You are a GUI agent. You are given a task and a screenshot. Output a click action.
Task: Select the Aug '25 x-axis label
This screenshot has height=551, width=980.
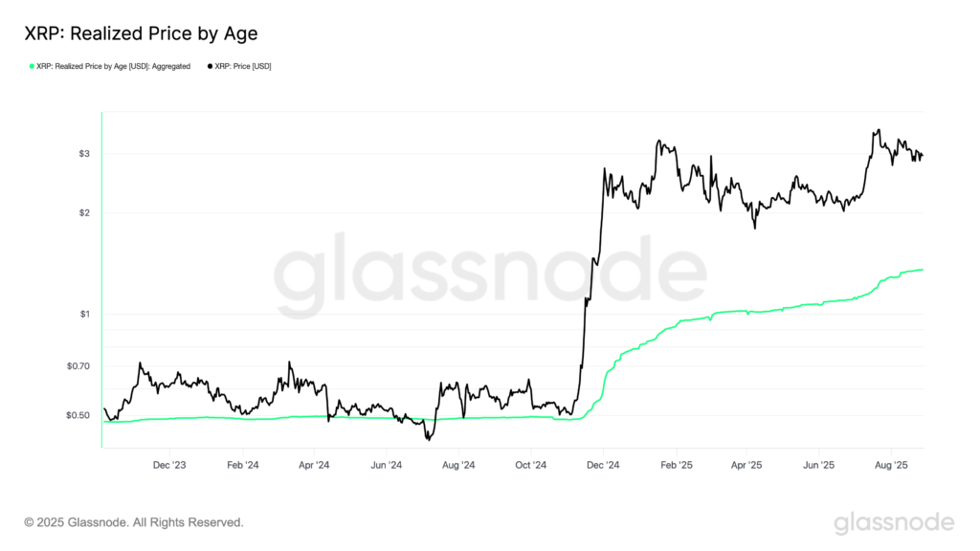coord(892,465)
